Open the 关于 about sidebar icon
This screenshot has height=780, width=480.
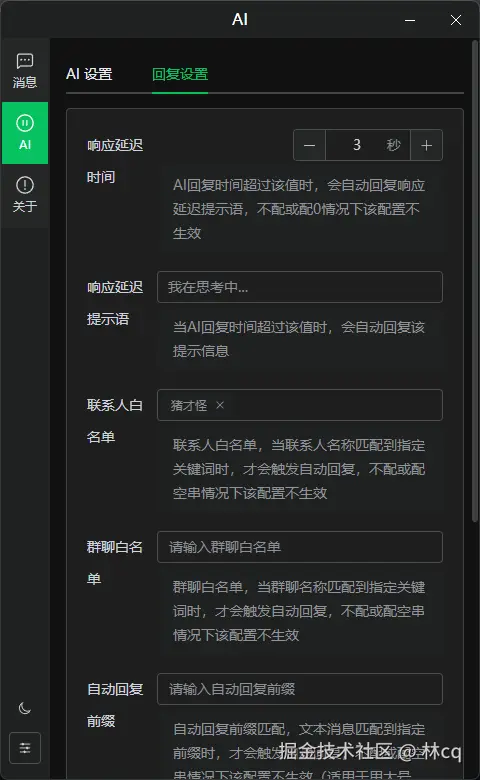tap(25, 195)
